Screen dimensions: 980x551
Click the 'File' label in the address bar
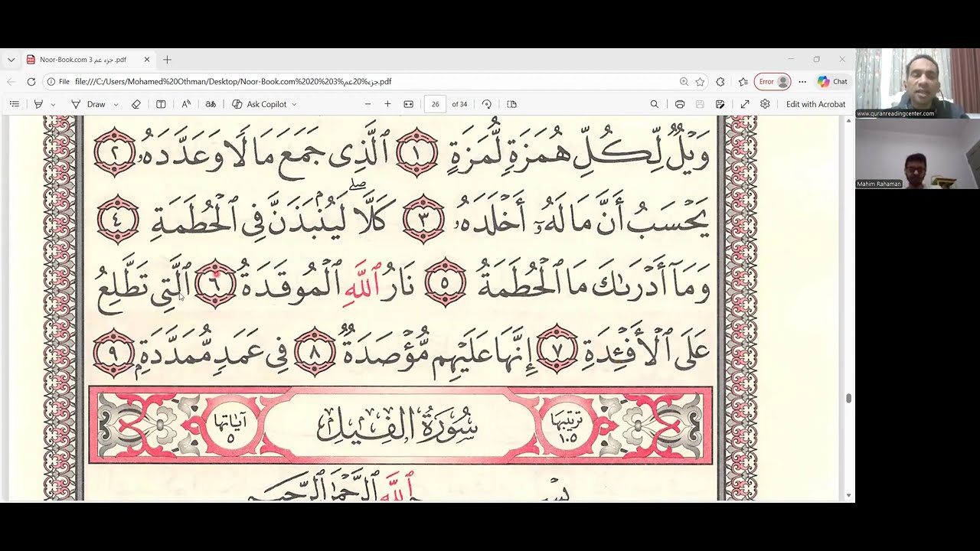point(64,81)
